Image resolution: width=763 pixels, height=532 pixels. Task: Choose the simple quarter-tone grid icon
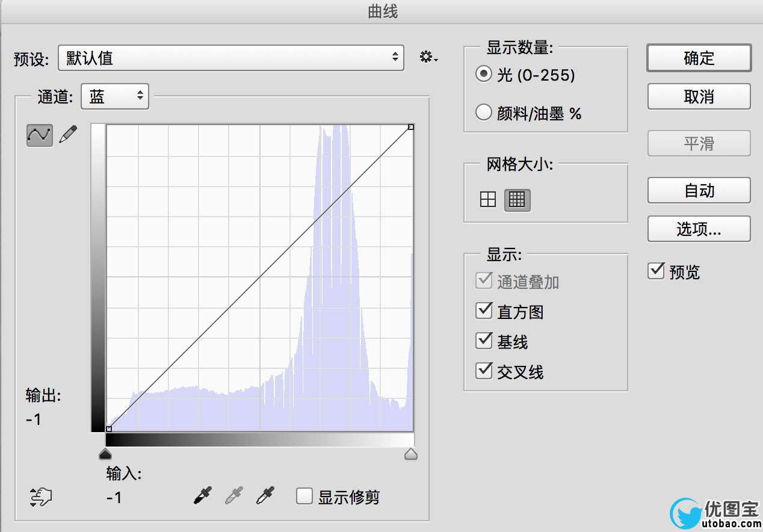point(488,199)
